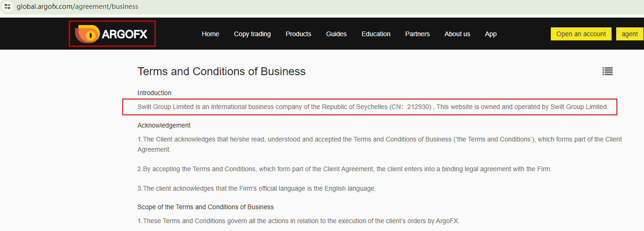Click the Introduction section heading
This screenshot has height=231, width=644.
154,93
